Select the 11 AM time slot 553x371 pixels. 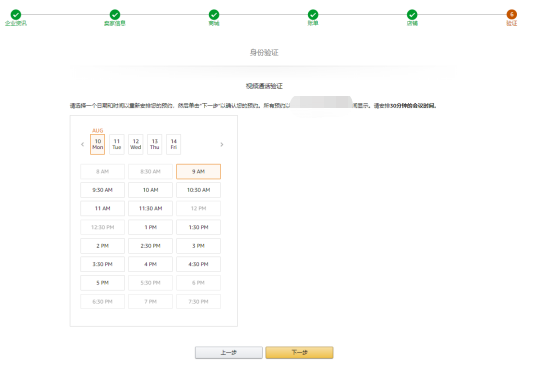[x=103, y=208]
